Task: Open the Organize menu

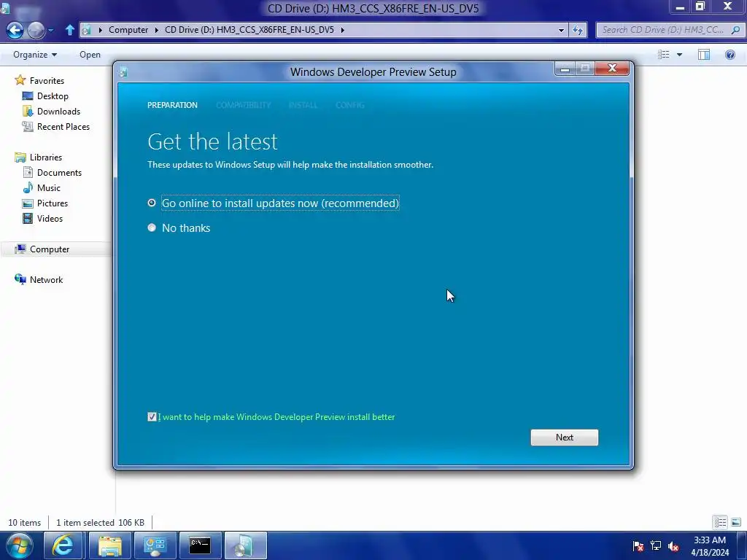Action: pyautogui.click(x=35, y=55)
